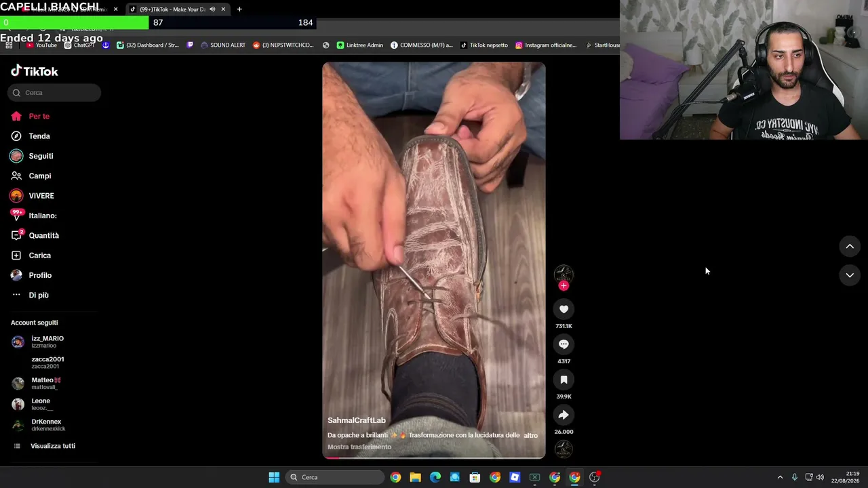Viewport: 868px width, 488px height.
Task: Click the microphone tray icon
Action: (794, 477)
